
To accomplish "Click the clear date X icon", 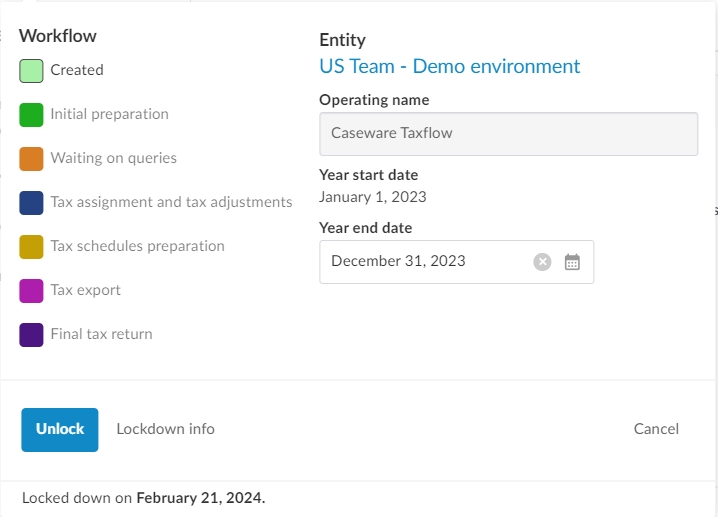I will 542,262.
